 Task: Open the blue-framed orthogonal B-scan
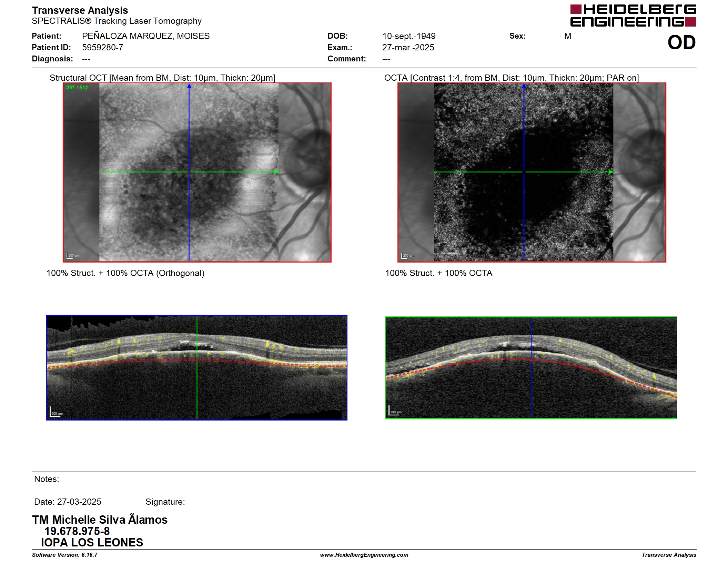click(x=197, y=368)
